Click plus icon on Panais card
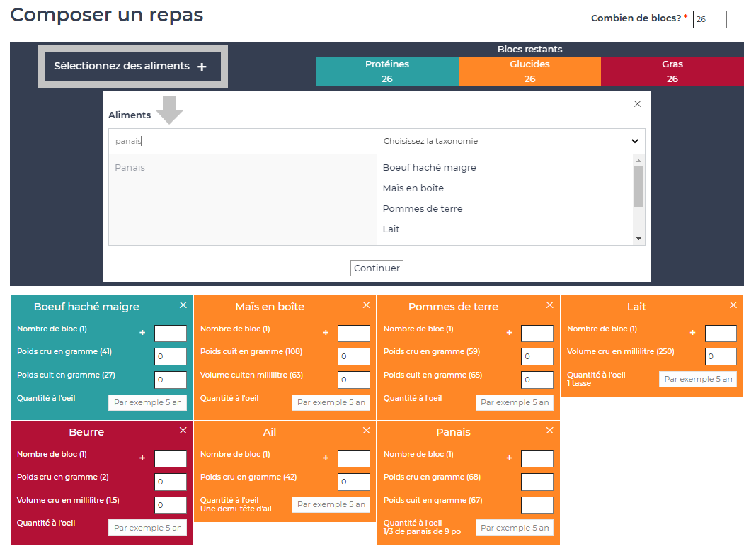 click(x=509, y=458)
